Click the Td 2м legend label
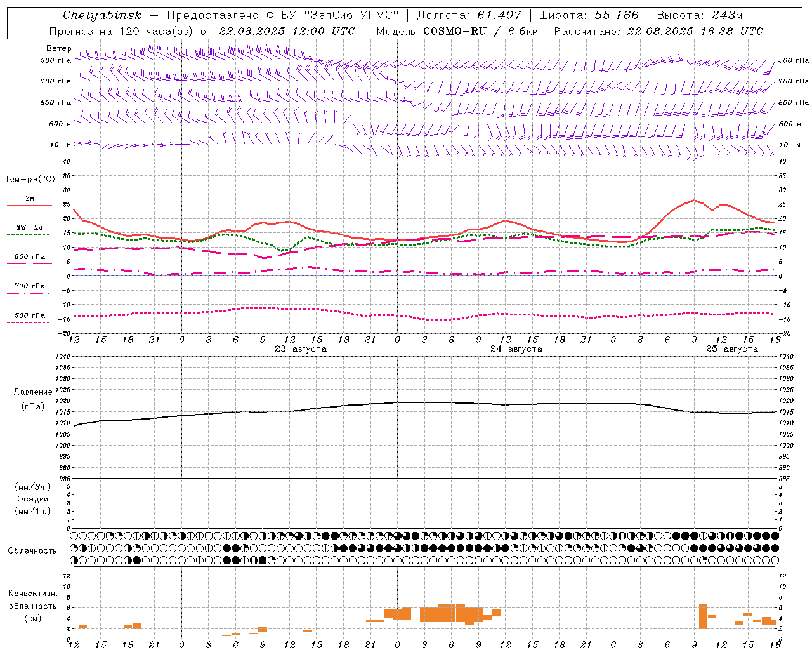Image resolution: width=812 pixels, height=650 pixels. pyautogui.click(x=30, y=227)
